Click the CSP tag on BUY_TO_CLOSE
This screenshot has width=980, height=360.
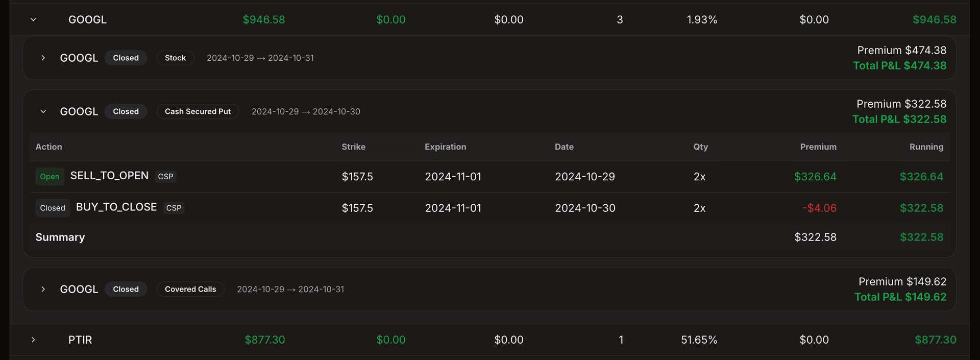point(174,208)
